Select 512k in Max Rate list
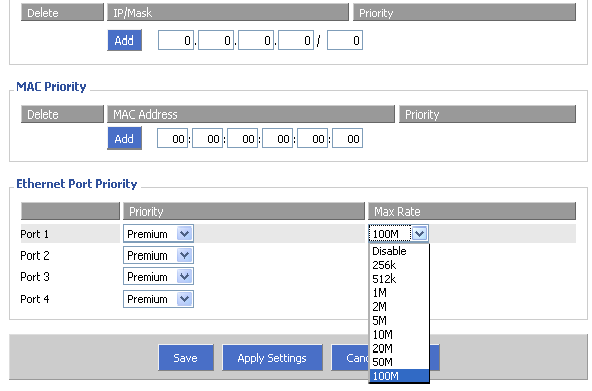592x391 pixels. click(399, 279)
